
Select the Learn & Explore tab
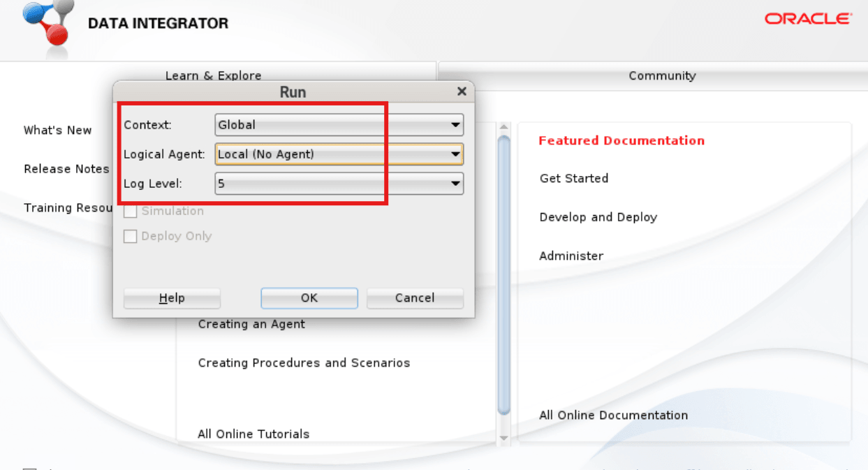click(x=213, y=75)
